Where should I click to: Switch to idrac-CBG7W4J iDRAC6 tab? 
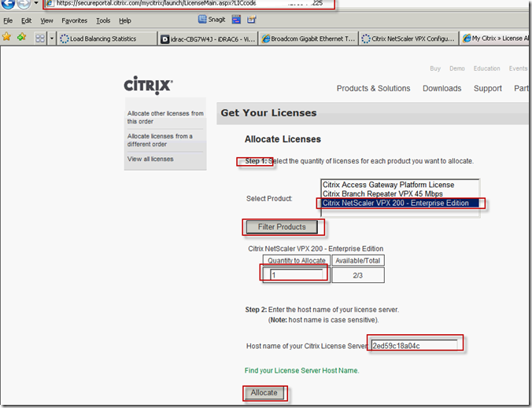tap(209, 39)
